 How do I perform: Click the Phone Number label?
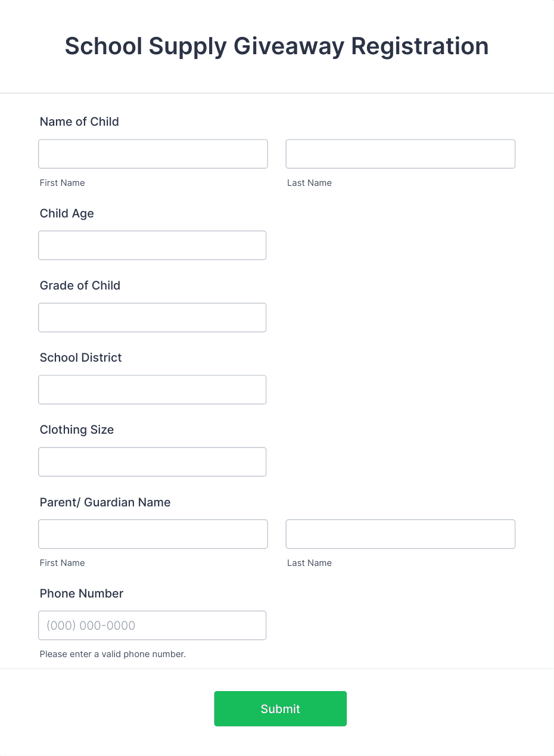click(x=81, y=593)
